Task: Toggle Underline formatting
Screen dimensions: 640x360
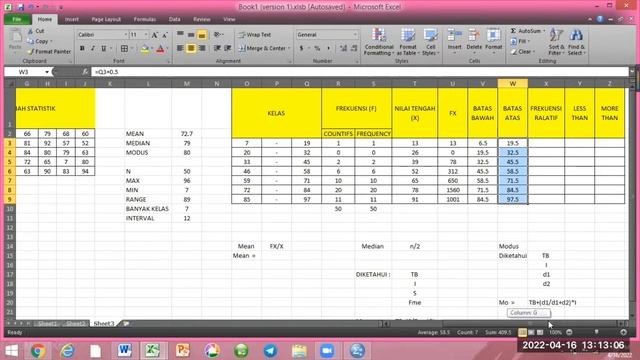Action: point(104,49)
